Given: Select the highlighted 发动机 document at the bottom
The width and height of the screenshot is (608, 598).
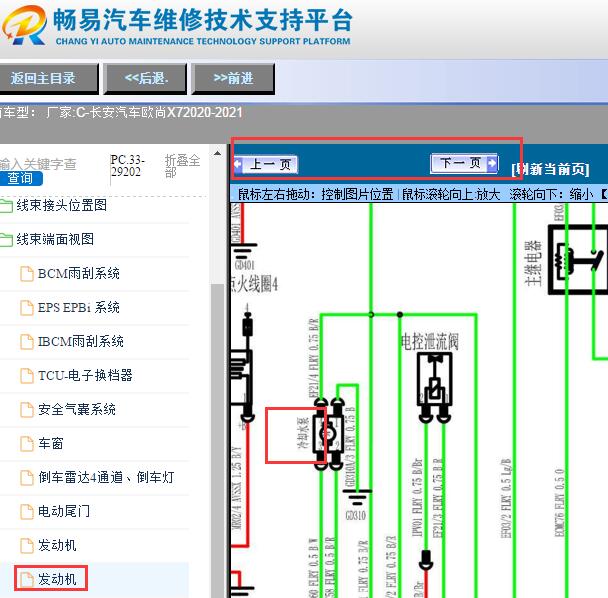Looking at the screenshot, I should click(x=57, y=579).
